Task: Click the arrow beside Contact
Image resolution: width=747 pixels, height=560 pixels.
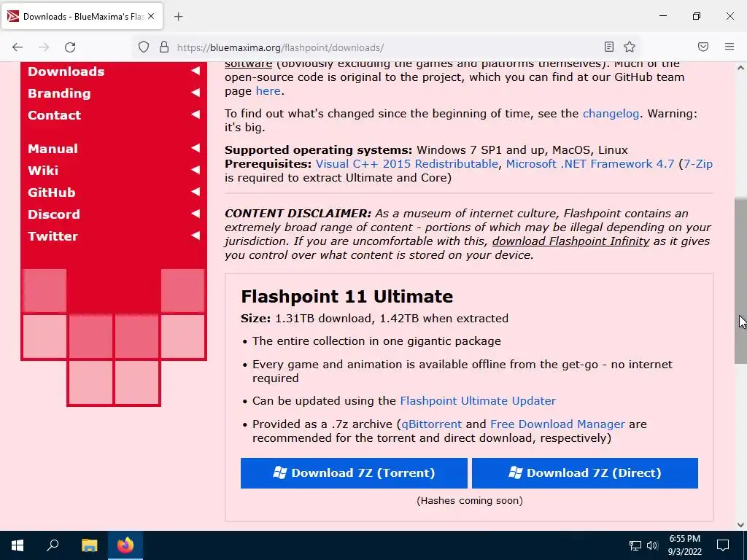Action: 196,114
